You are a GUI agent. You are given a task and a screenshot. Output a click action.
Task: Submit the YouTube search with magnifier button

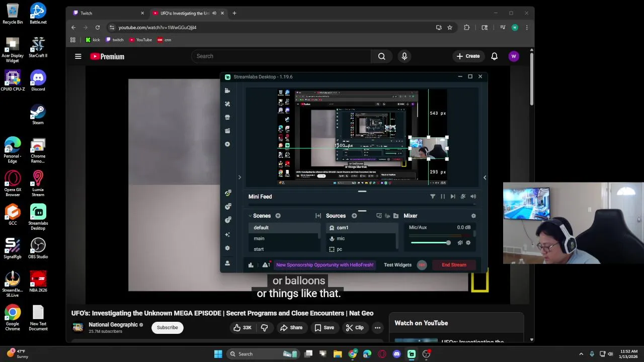click(x=382, y=56)
